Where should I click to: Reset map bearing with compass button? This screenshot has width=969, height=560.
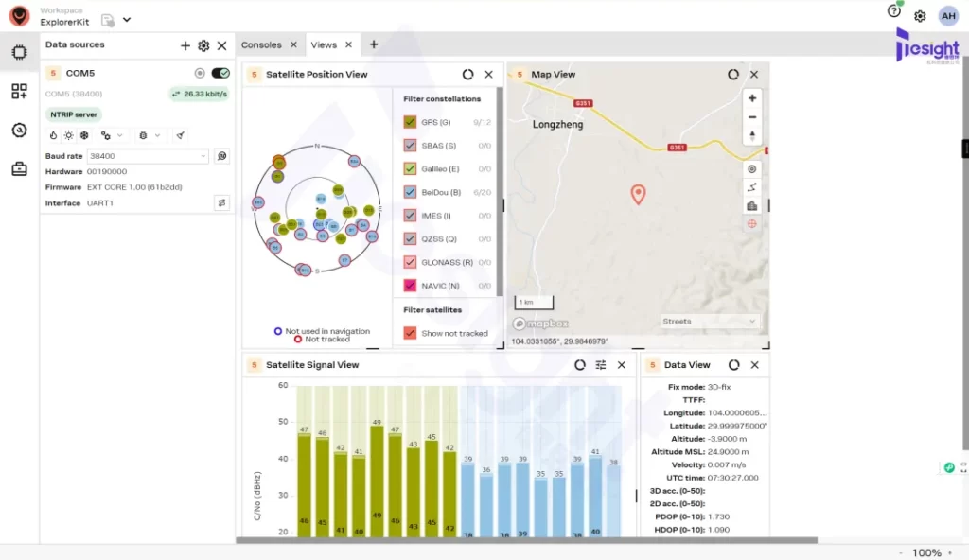coord(752,135)
